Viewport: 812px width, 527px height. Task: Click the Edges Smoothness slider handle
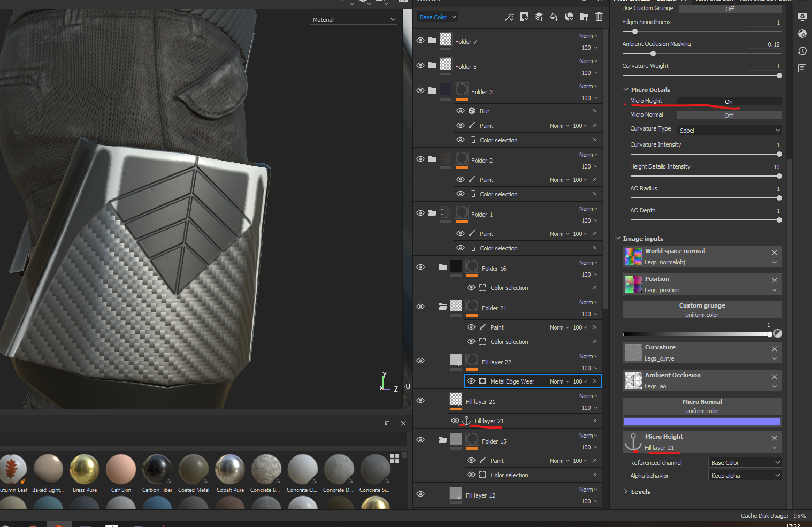(634, 32)
